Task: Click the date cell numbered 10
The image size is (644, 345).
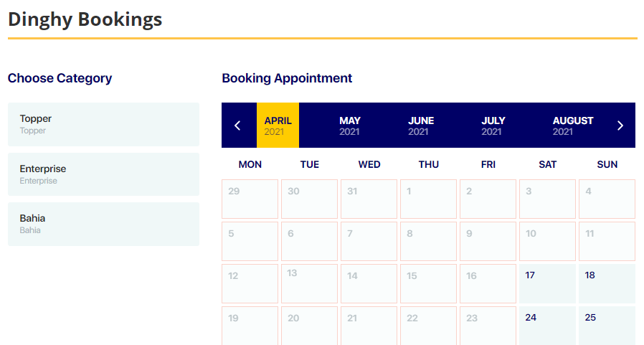Action: click(547, 241)
